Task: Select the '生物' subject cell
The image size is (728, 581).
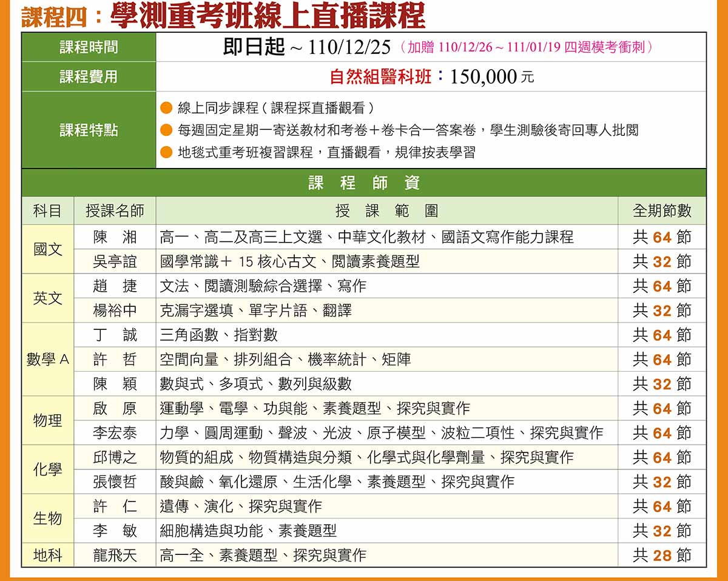Action: pos(48,519)
